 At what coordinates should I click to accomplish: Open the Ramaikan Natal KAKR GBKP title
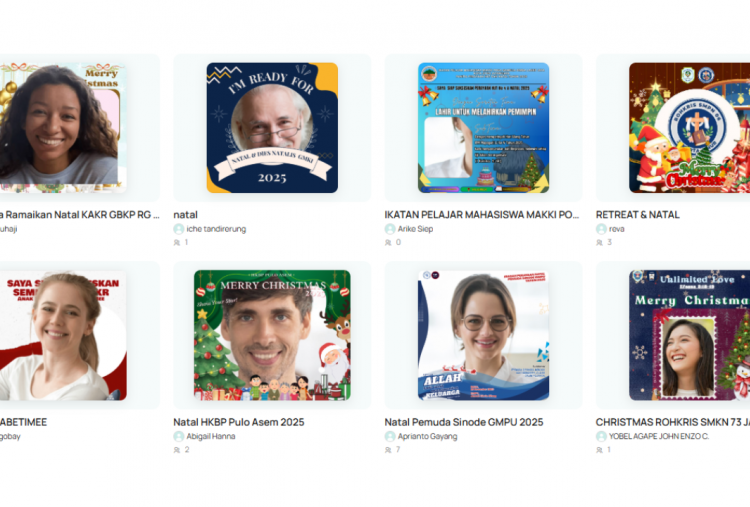pyautogui.click(x=80, y=215)
